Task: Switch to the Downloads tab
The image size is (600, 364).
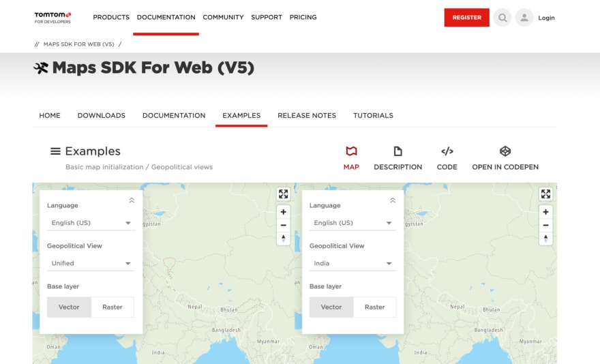Action: (102, 116)
